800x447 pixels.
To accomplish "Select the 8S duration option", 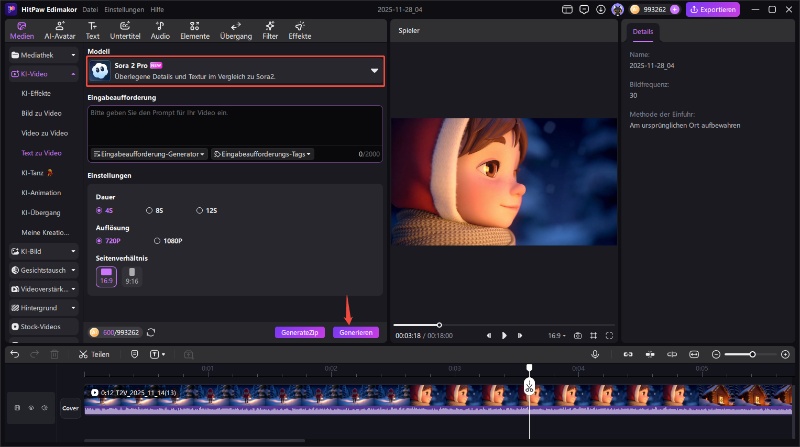I will click(x=154, y=211).
